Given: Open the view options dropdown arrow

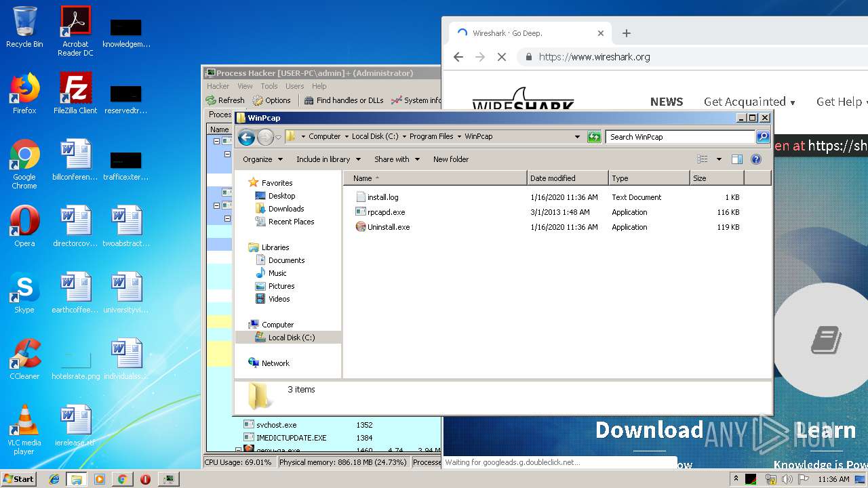Looking at the screenshot, I should [719, 159].
